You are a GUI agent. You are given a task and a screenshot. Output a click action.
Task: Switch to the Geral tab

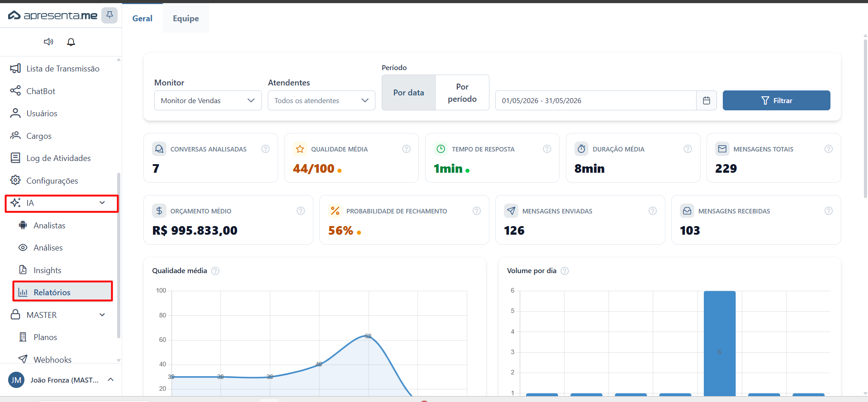tap(142, 18)
